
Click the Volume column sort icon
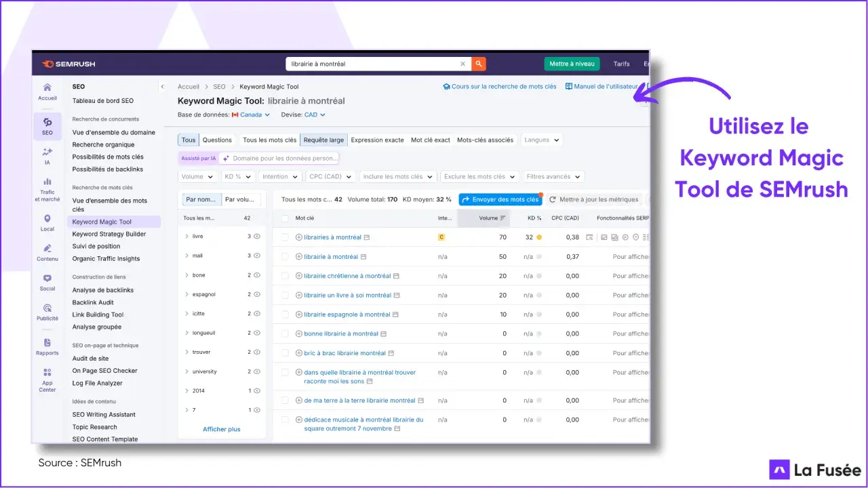coord(503,218)
